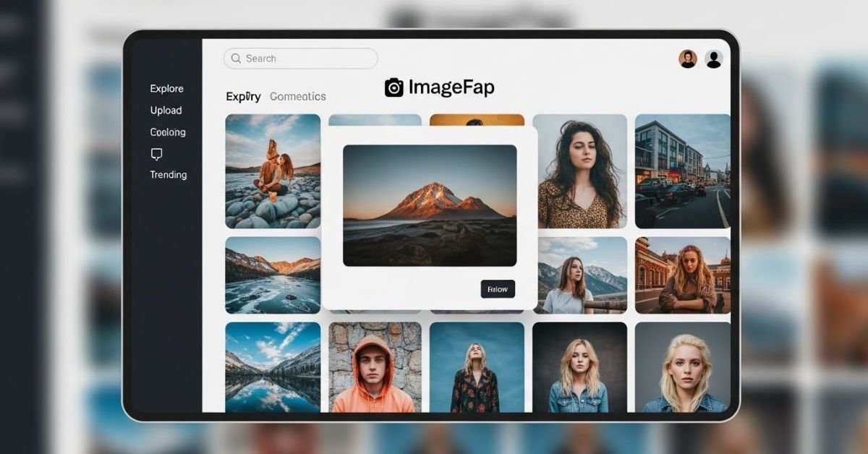Click the Explore icon entry in sidebar
The width and height of the screenshot is (868, 454).
(x=167, y=88)
